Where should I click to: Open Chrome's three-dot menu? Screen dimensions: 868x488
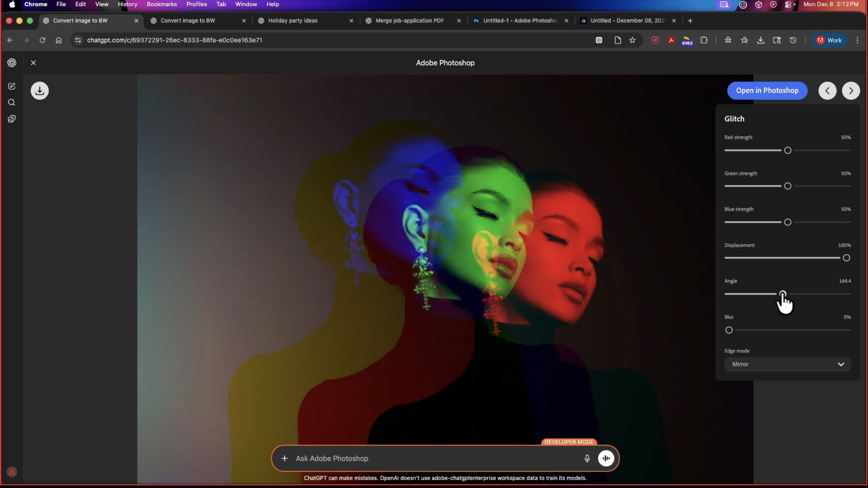pos(858,40)
